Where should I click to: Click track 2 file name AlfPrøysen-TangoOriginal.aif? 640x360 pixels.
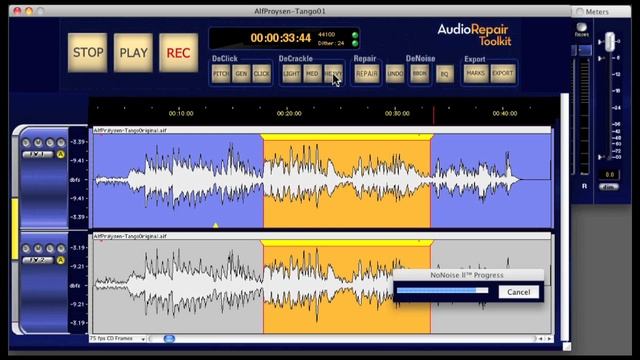(130, 236)
